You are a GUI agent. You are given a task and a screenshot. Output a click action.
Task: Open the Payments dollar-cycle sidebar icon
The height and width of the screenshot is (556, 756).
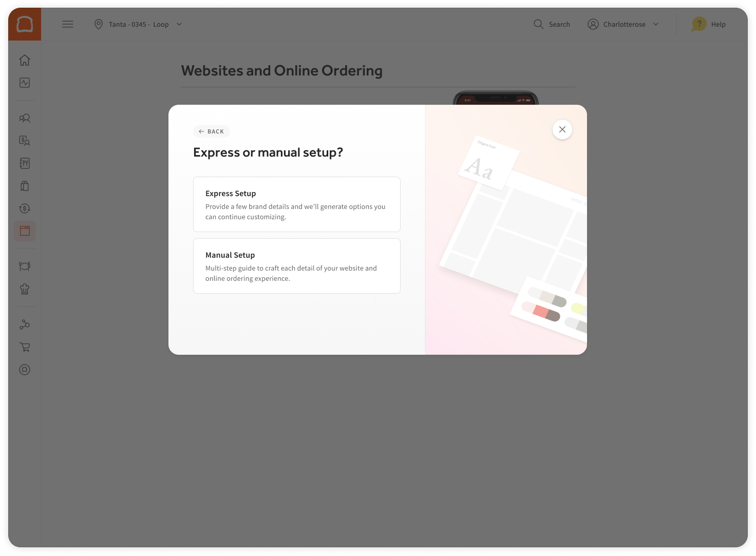25,208
